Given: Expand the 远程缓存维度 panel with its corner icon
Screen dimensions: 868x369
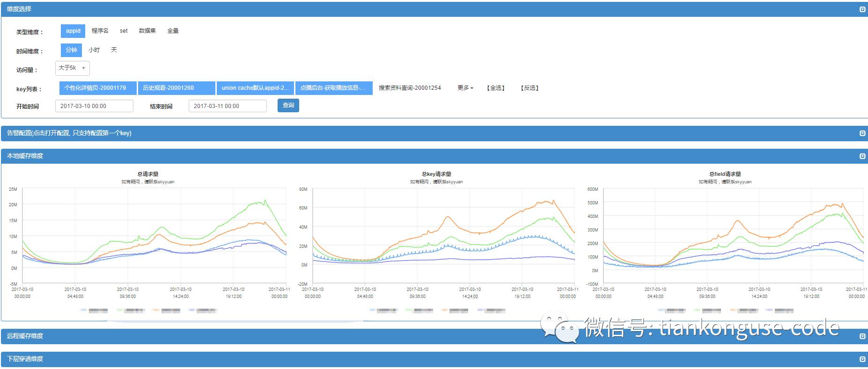Looking at the screenshot, I should click(862, 336).
